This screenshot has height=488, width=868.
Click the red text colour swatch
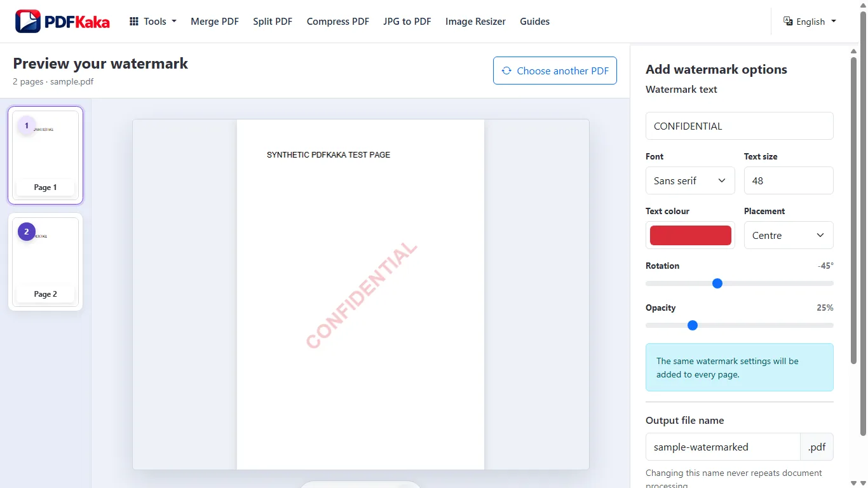(x=690, y=235)
